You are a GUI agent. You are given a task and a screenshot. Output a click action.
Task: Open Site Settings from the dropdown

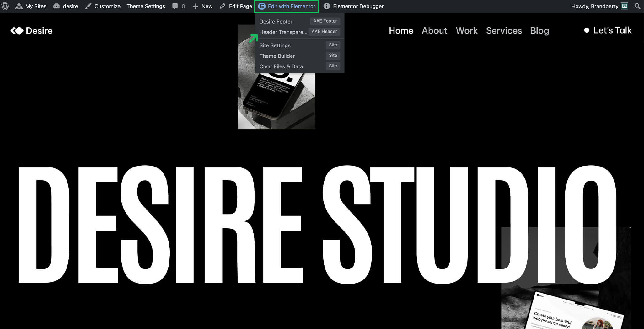[x=275, y=45]
